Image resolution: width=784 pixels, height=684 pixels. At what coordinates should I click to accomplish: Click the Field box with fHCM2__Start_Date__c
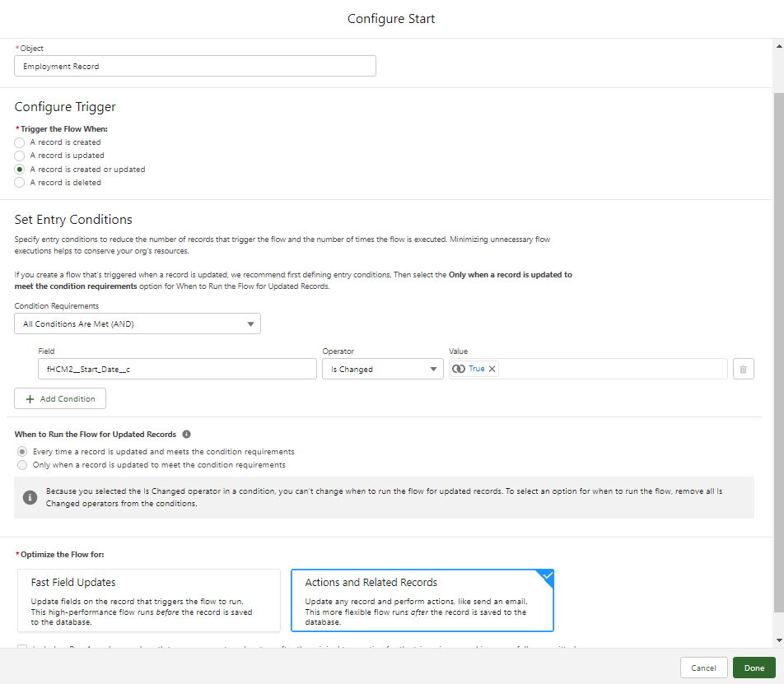(177, 369)
